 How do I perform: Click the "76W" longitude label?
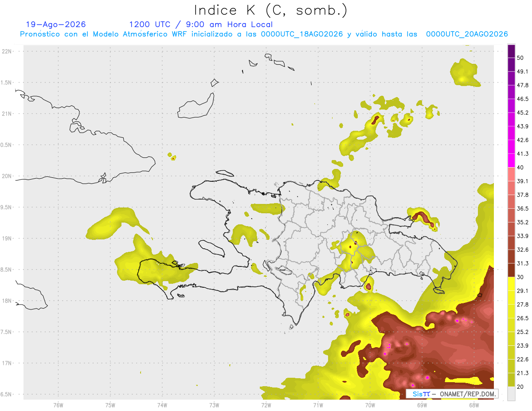pos(58,405)
